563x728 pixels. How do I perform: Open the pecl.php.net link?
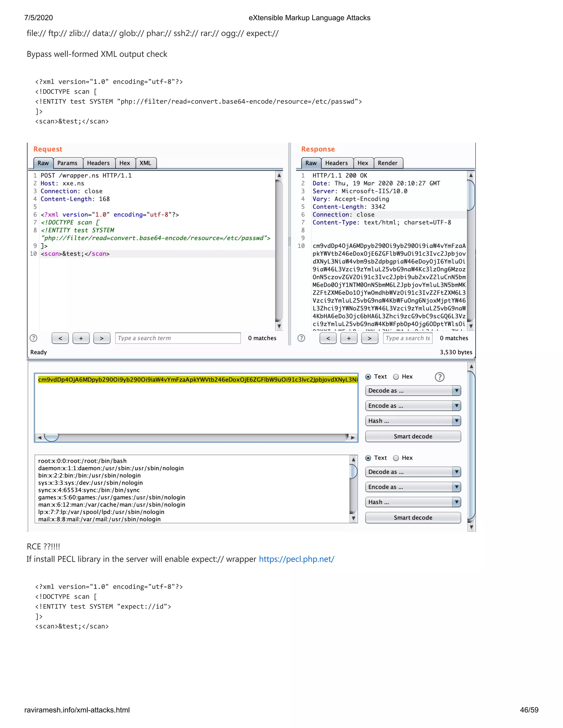tap(297, 559)
